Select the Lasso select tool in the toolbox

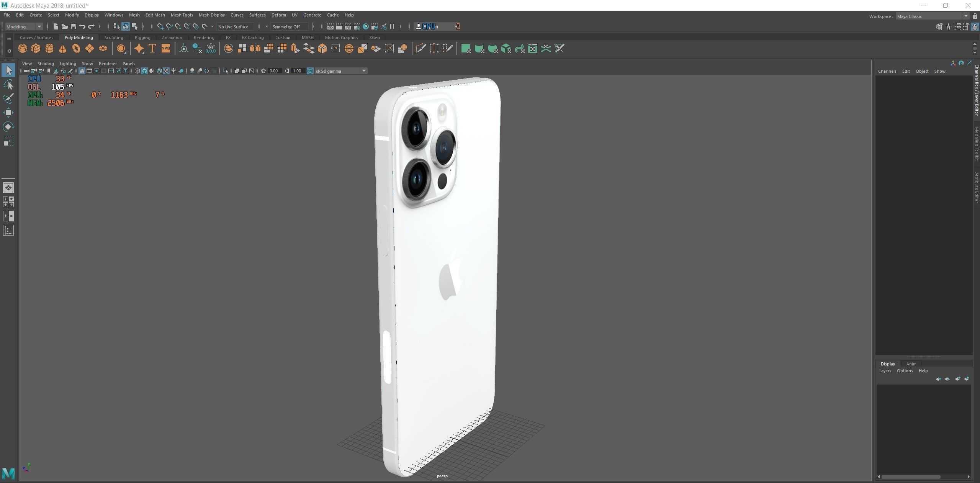(8, 84)
